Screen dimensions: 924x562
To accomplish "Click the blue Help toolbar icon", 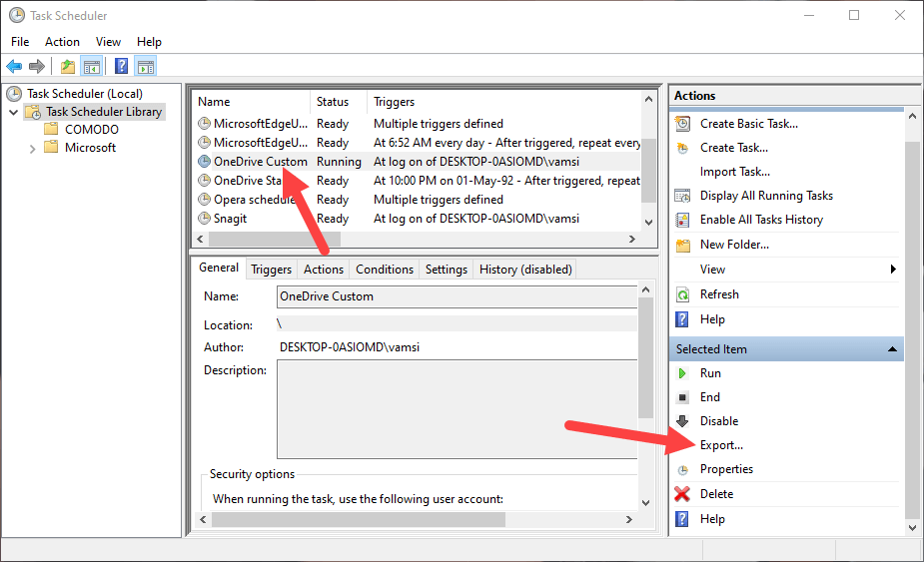I will point(122,66).
